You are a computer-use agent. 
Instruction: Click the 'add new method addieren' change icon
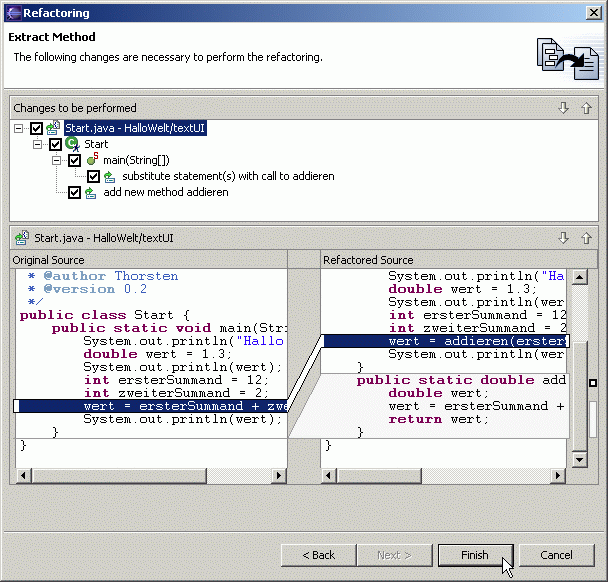pyautogui.click(x=91, y=192)
